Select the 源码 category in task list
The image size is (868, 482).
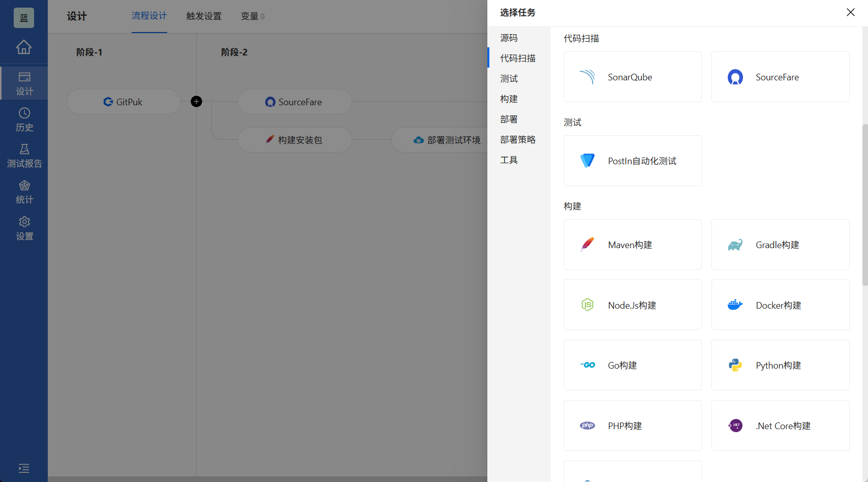[509, 38]
